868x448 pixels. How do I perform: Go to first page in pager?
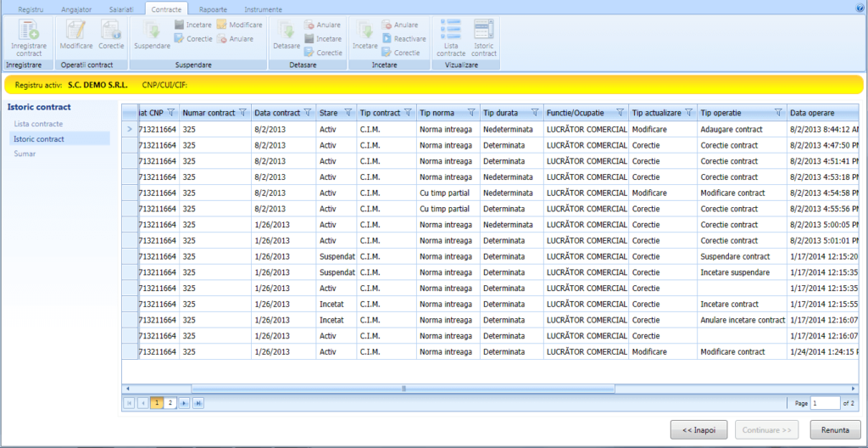pos(130,403)
